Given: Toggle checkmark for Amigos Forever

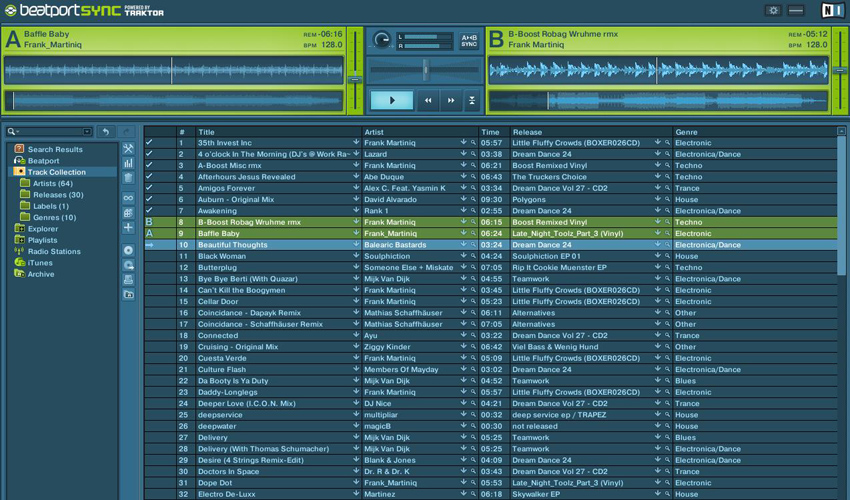Looking at the screenshot, I should (x=150, y=188).
